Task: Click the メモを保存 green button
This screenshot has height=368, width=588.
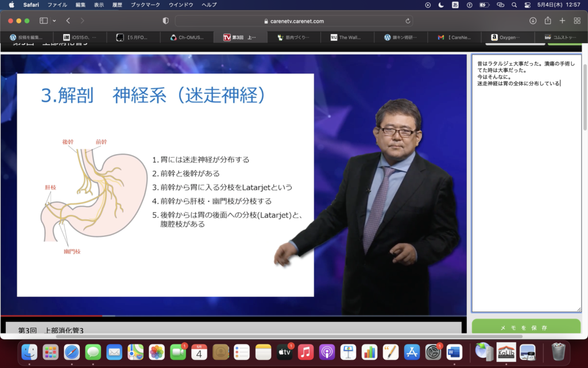Action: 526,328
